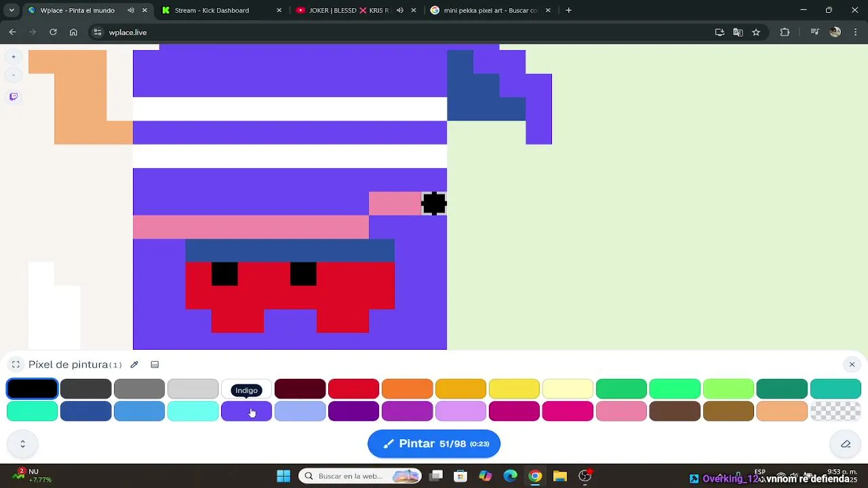Translate this page icon
Image resolution: width=868 pixels, height=488 pixels.
[x=738, y=32]
